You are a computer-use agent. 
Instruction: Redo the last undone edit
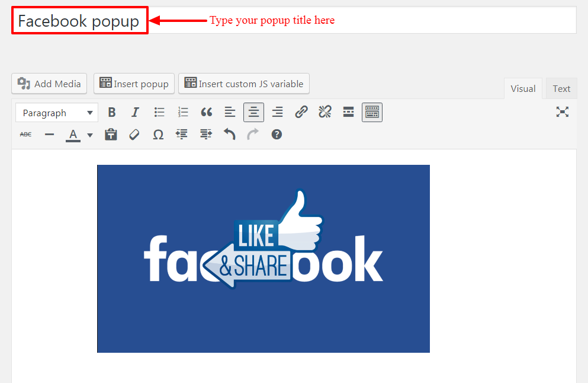click(x=253, y=135)
